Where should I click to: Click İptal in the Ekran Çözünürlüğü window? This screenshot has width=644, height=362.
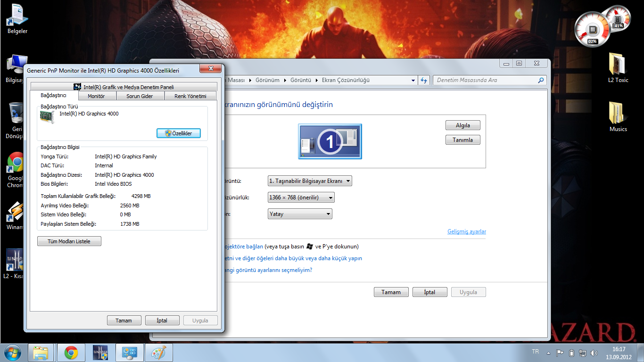pos(430,292)
